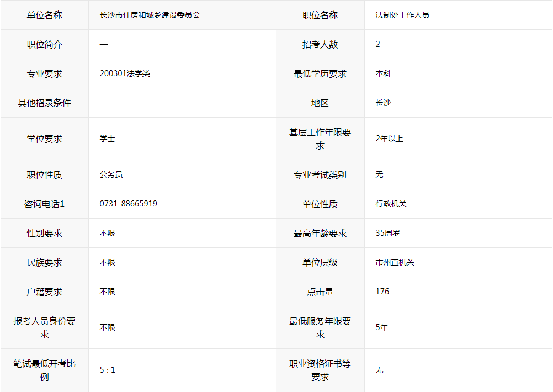
Task: Click the '笔试最低开考比例' label cell
Action: (45, 370)
